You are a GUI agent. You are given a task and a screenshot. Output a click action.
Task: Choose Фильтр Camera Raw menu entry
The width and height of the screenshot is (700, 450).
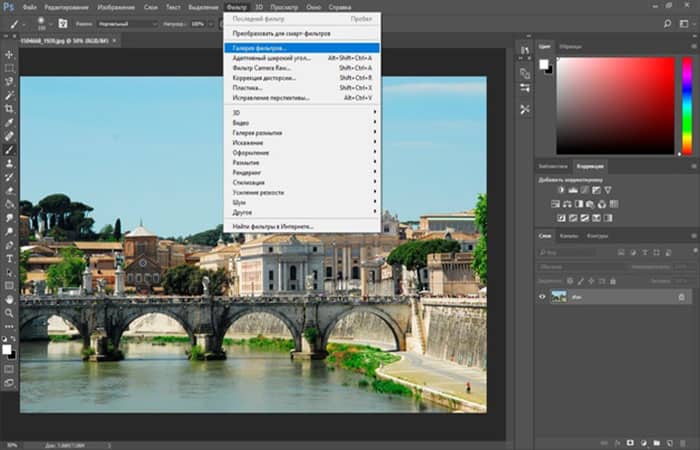click(302, 68)
